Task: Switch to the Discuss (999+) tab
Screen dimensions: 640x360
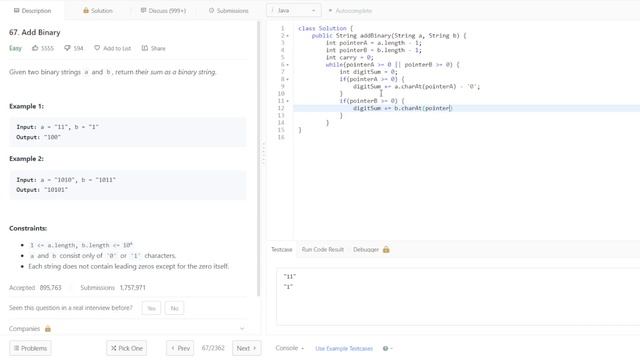Action: click(163, 11)
